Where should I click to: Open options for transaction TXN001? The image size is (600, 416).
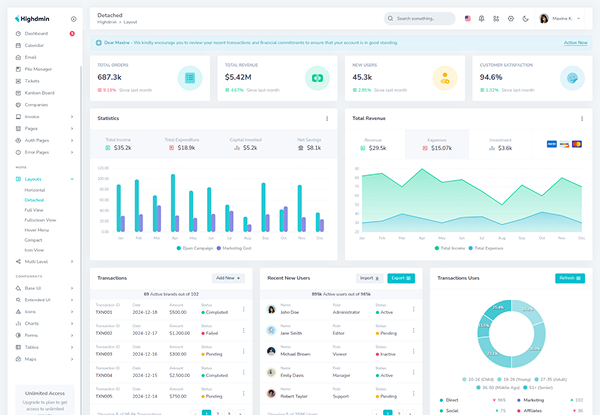coord(244,309)
